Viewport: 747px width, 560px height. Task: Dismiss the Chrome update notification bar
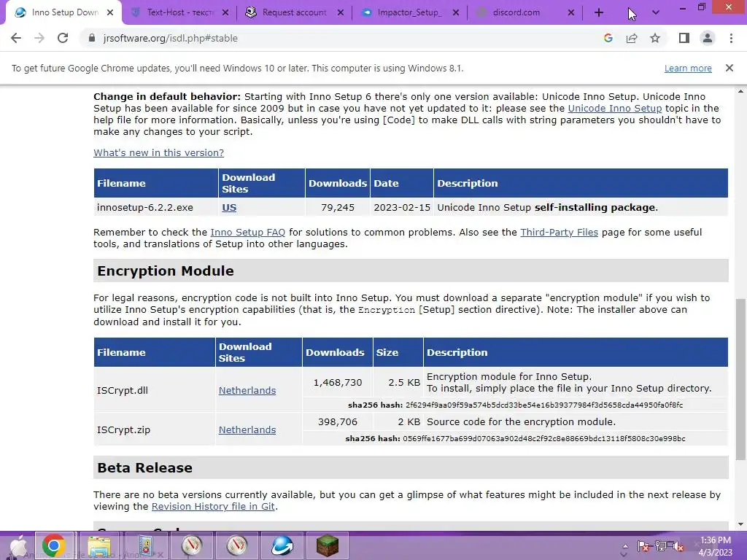tap(729, 68)
